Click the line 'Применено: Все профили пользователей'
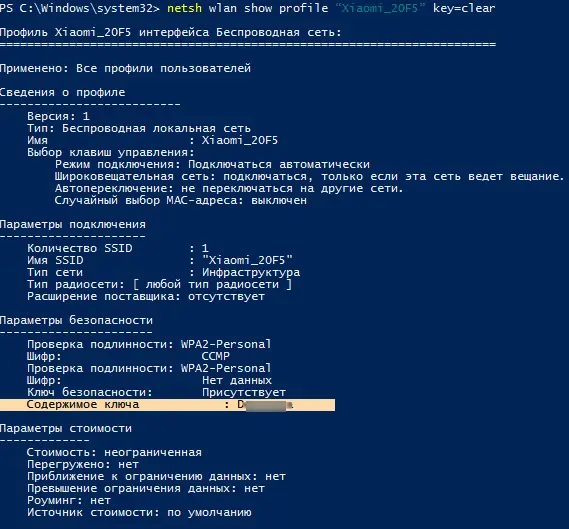 pos(125,69)
